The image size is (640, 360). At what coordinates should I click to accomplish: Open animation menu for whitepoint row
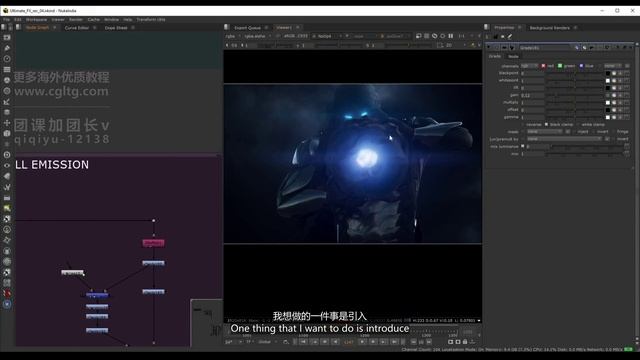click(x=627, y=81)
